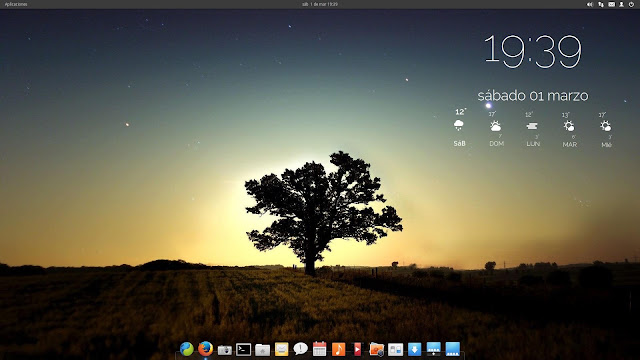This screenshot has height=360, width=640.
Task: Launch the Terminal from the dock
Action: point(243,349)
